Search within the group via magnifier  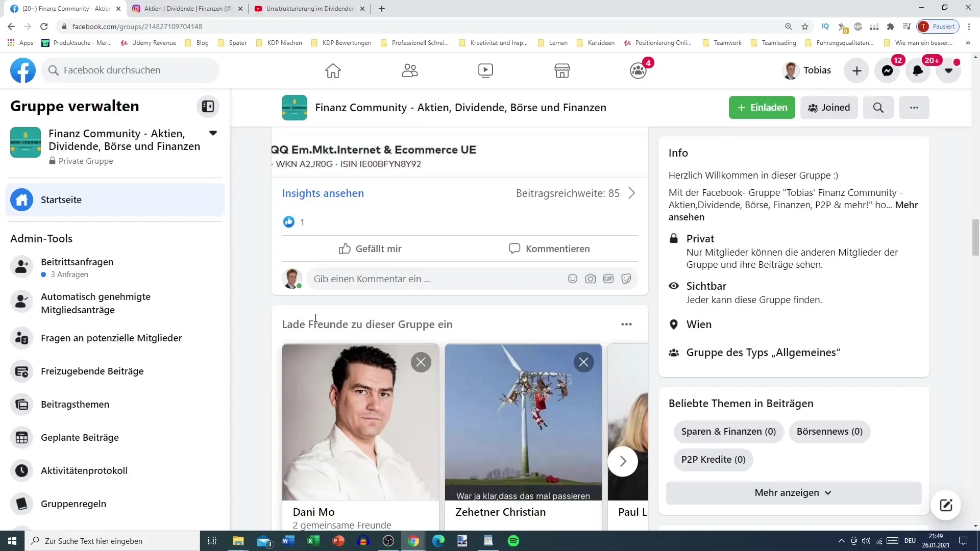878,107
